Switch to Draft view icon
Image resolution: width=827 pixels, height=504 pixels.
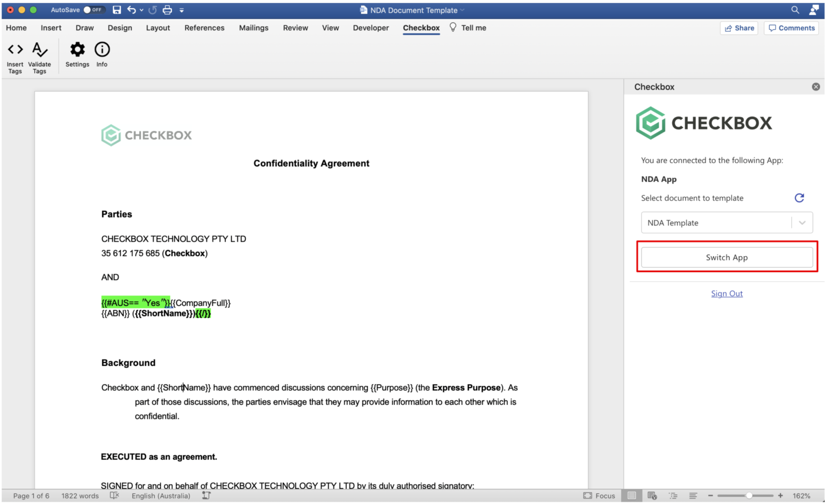(x=693, y=496)
